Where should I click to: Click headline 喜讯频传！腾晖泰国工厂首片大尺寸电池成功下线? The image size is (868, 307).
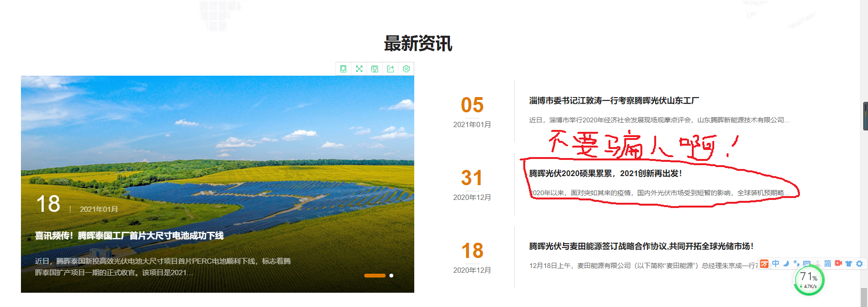pyautogui.click(x=129, y=236)
